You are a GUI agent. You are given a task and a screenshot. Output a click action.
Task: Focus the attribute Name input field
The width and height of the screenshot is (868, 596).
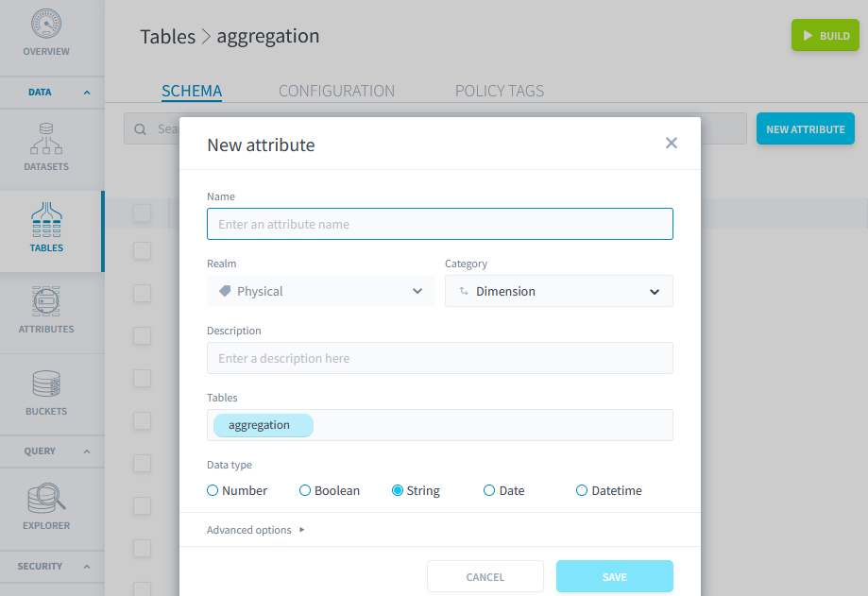pyautogui.click(x=440, y=224)
